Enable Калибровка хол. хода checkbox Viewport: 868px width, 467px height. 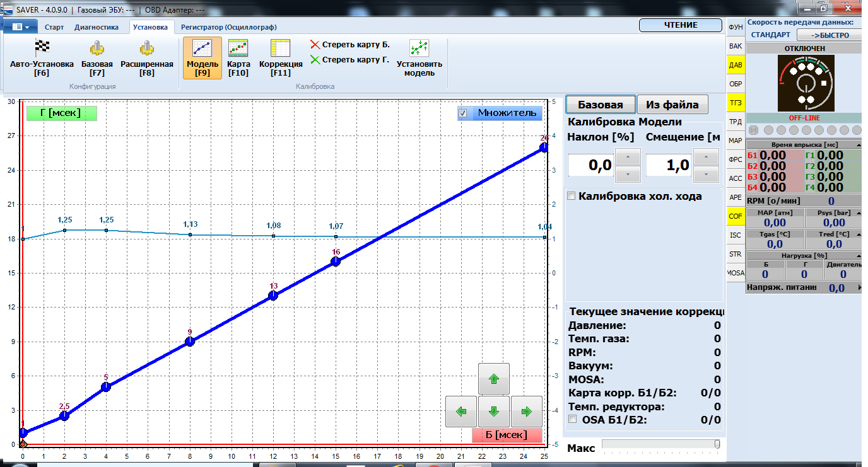point(572,196)
